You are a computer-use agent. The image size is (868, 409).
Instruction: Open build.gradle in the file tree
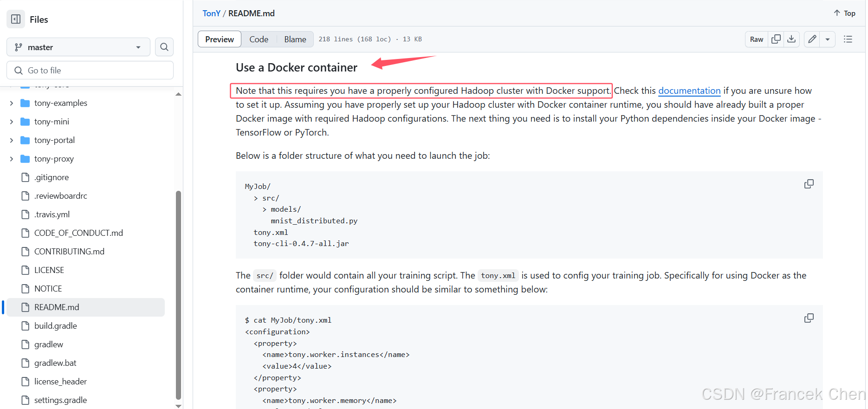[55, 326]
